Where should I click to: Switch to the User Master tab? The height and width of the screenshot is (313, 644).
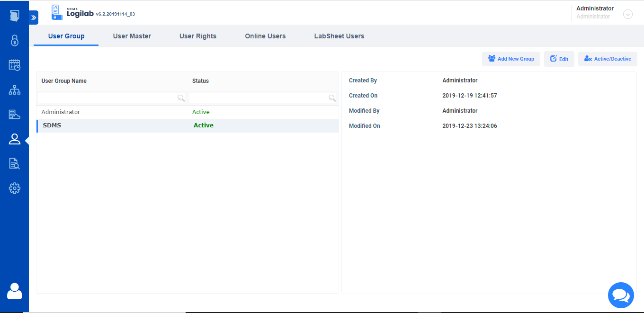point(132,36)
